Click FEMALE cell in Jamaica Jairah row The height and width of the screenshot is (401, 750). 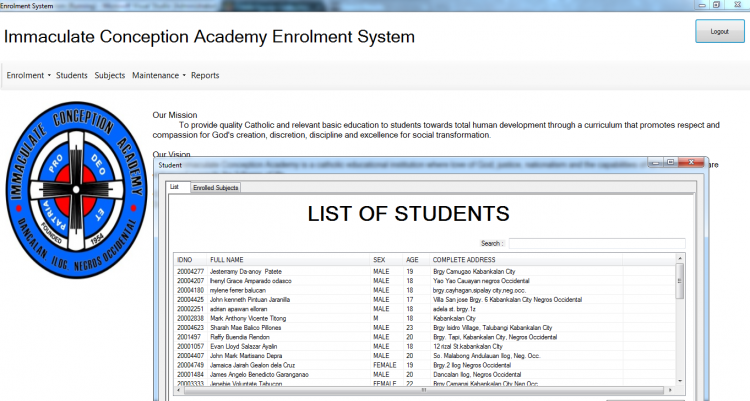385,365
